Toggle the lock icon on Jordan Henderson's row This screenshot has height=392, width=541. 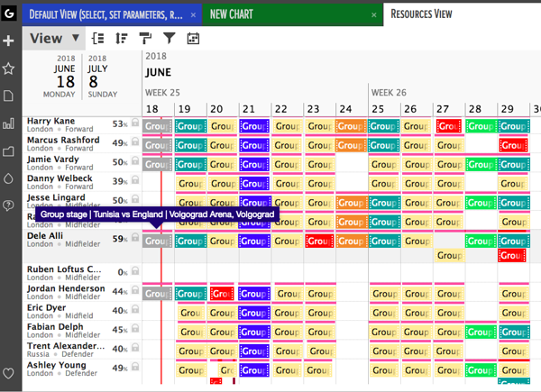pyautogui.click(x=135, y=290)
